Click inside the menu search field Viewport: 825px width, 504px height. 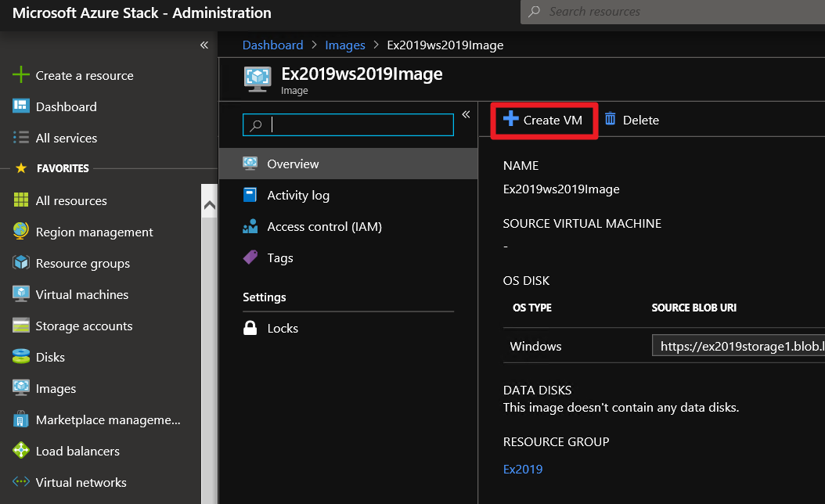(348, 124)
